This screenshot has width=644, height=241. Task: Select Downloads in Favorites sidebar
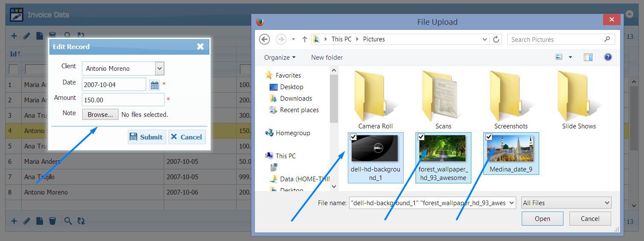(x=296, y=99)
